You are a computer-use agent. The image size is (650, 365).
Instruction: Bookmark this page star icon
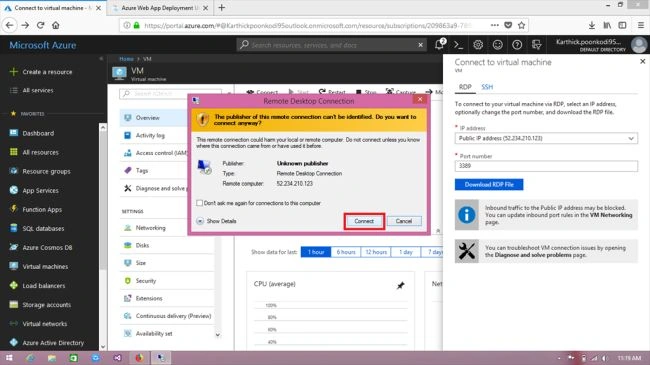(x=521, y=25)
